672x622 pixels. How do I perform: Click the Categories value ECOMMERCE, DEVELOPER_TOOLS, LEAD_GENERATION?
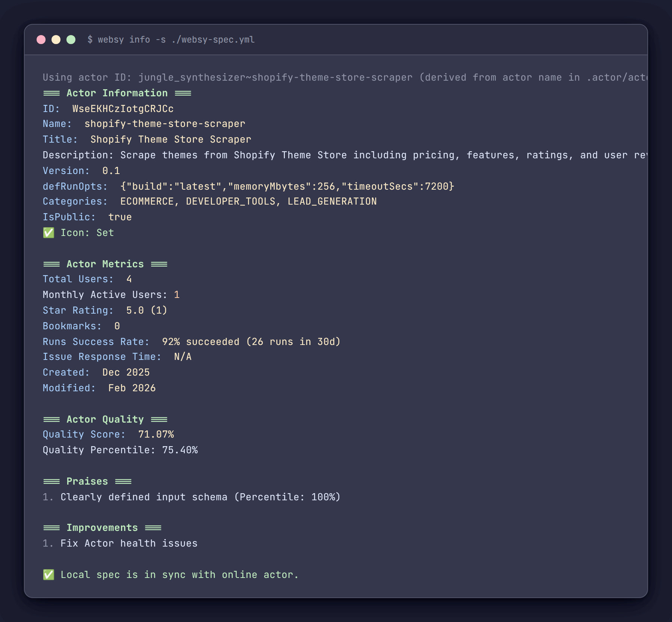coord(249,201)
